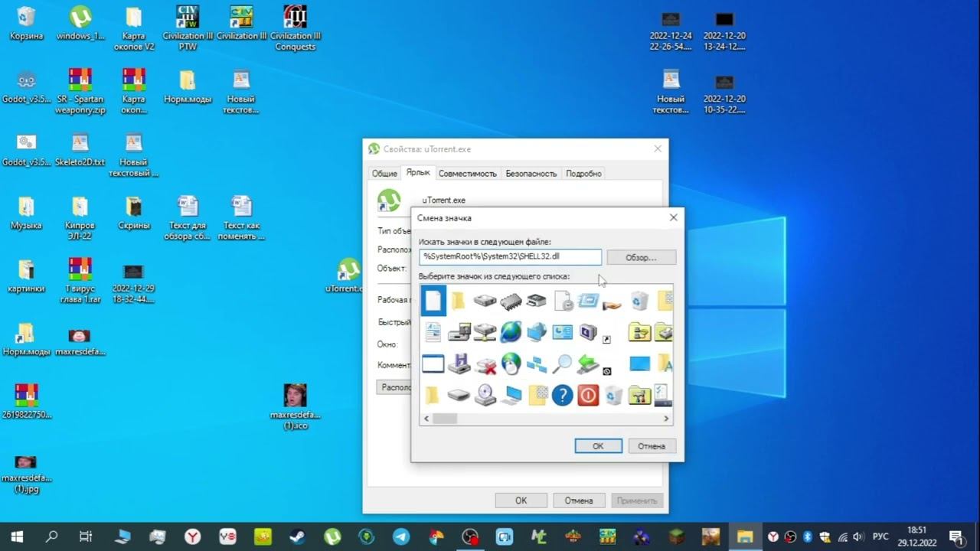Open Telegram from the taskbar
Image resolution: width=980 pixels, height=551 pixels.
401,536
